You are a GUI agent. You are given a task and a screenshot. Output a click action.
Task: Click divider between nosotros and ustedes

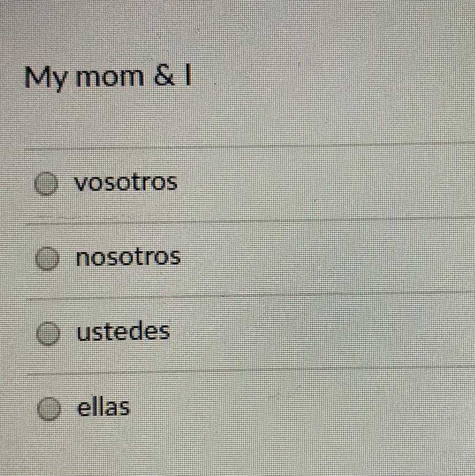[250, 296]
